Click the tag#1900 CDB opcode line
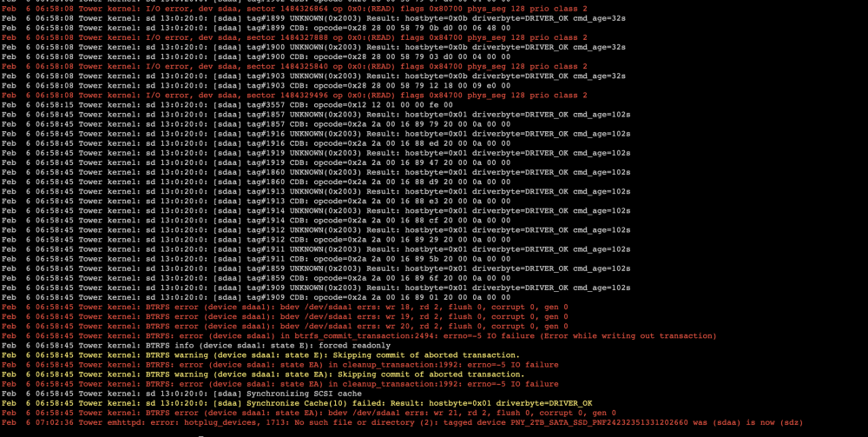 [x=256, y=56]
